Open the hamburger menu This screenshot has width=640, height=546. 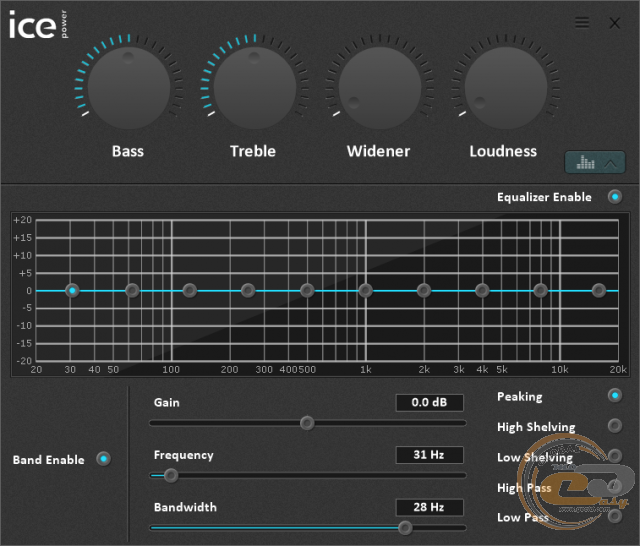(x=582, y=23)
